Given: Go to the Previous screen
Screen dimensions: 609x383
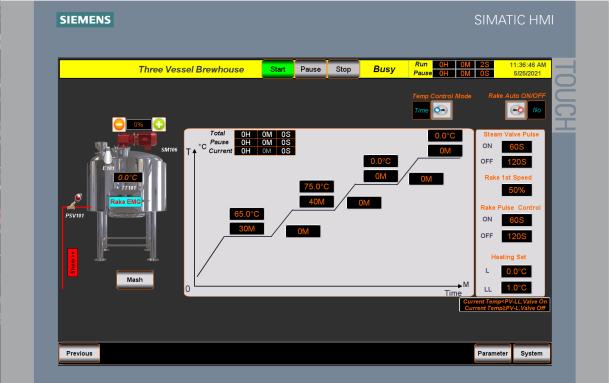Looking at the screenshot, I should [79, 353].
